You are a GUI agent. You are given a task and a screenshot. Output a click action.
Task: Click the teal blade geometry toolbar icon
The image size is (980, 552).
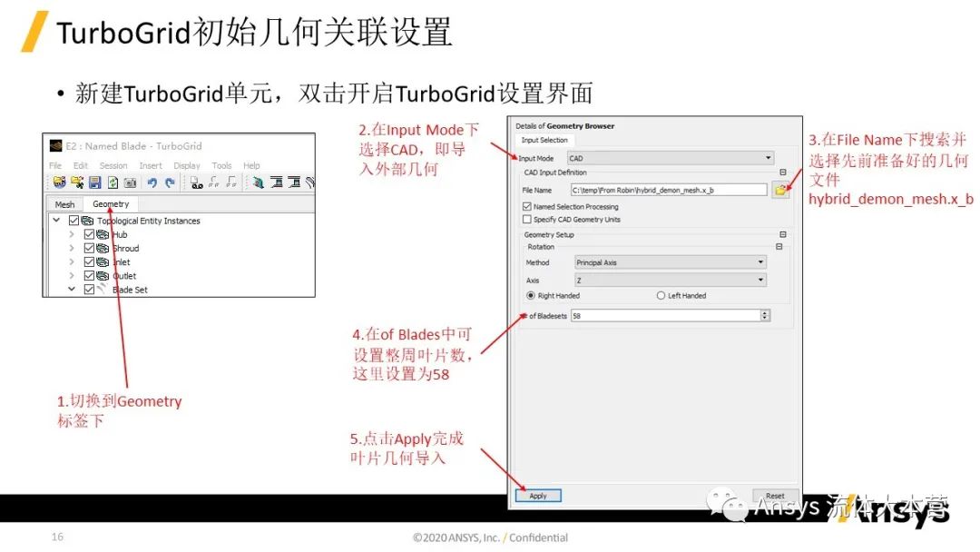[x=258, y=182]
